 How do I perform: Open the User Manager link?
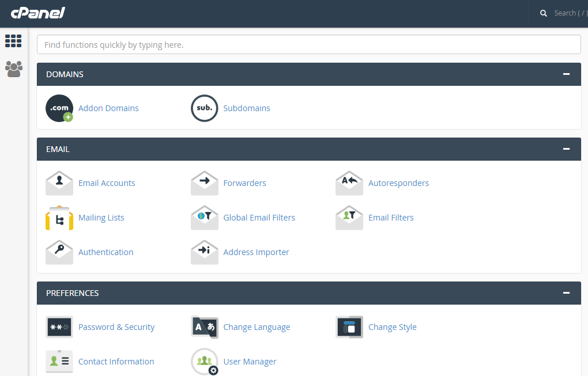pos(250,362)
